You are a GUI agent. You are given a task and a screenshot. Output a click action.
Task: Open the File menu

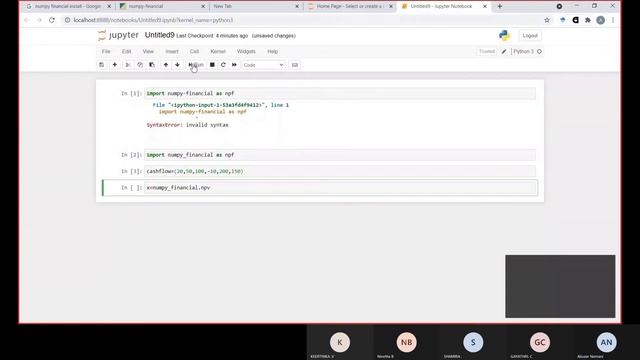(x=106, y=51)
